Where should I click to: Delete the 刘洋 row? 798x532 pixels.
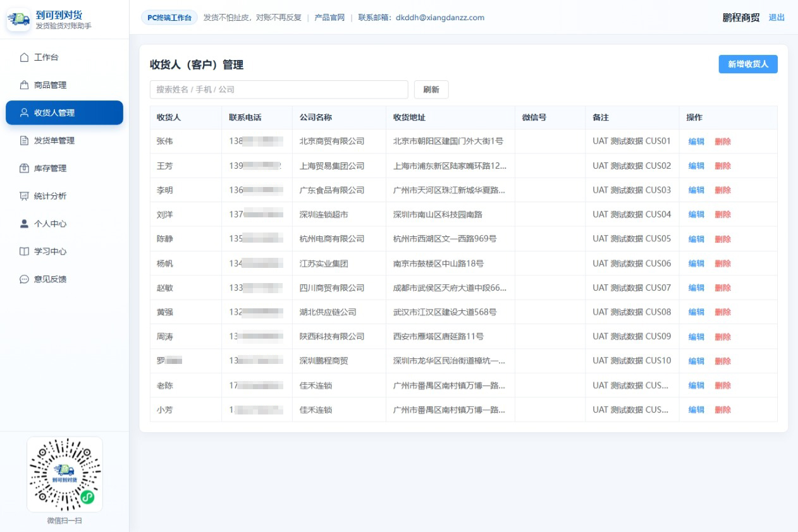(x=723, y=215)
